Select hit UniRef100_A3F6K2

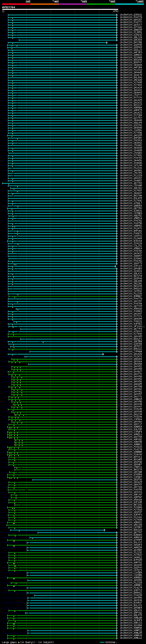131,324
